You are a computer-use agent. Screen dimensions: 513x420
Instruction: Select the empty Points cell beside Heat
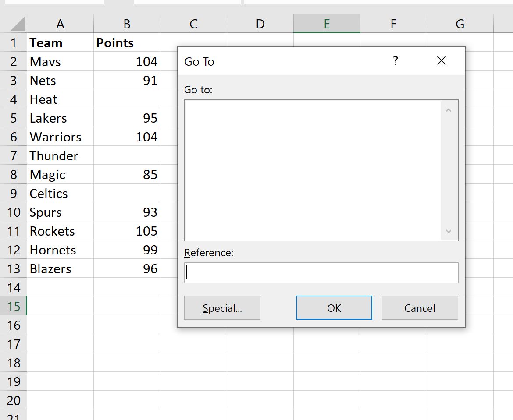click(127, 99)
